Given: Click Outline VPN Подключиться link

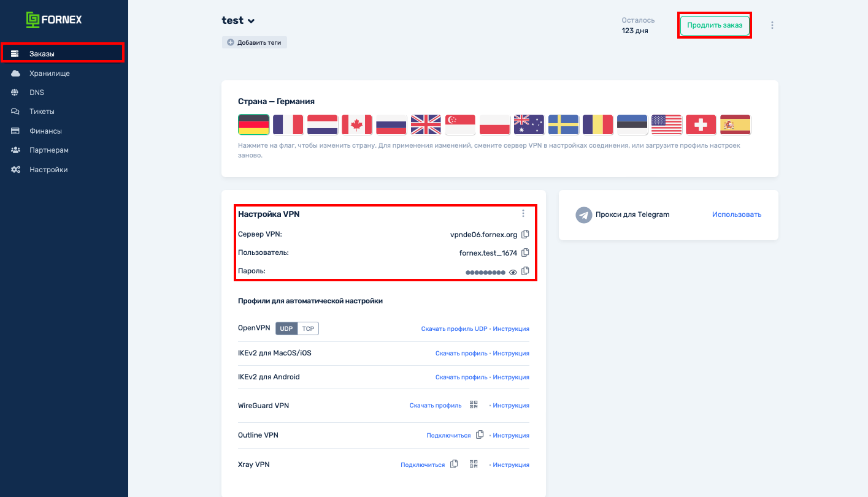Looking at the screenshot, I should (448, 436).
